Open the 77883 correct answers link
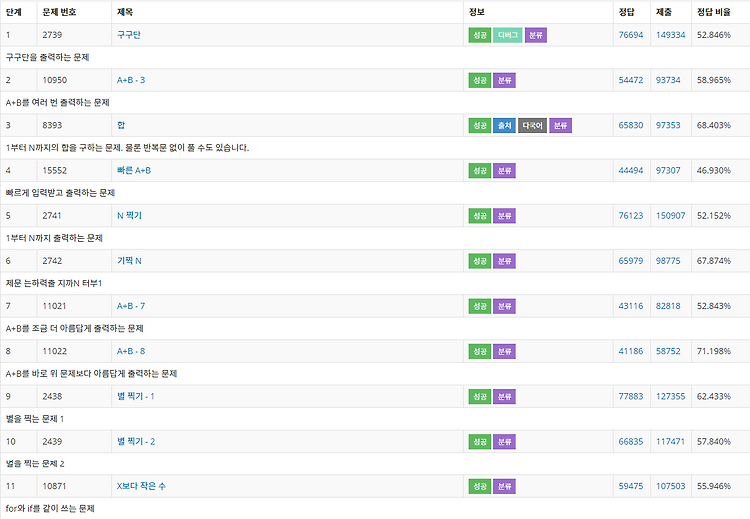The image size is (750, 519). 631,396
